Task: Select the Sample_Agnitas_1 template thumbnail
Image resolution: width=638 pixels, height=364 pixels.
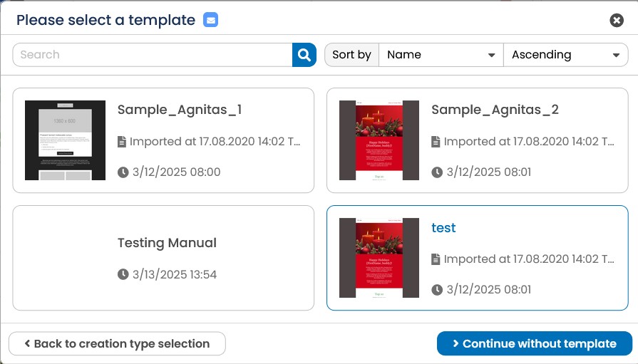Action: point(65,140)
